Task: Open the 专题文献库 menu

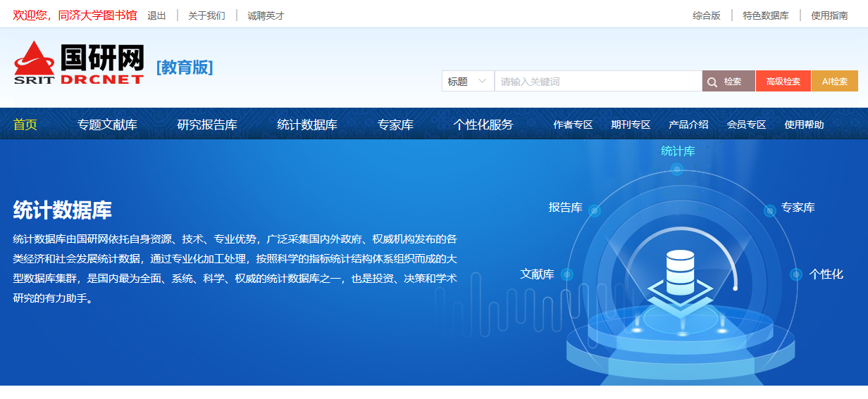Action: (107, 125)
